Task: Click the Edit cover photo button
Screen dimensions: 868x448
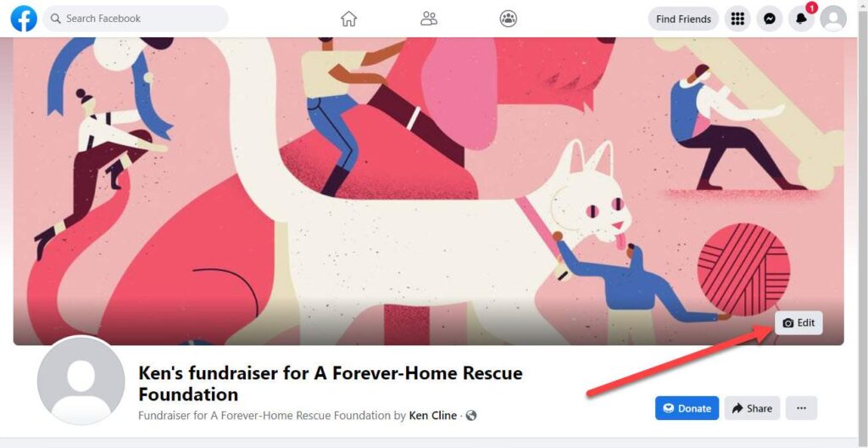Action: (x=798, y=323)
